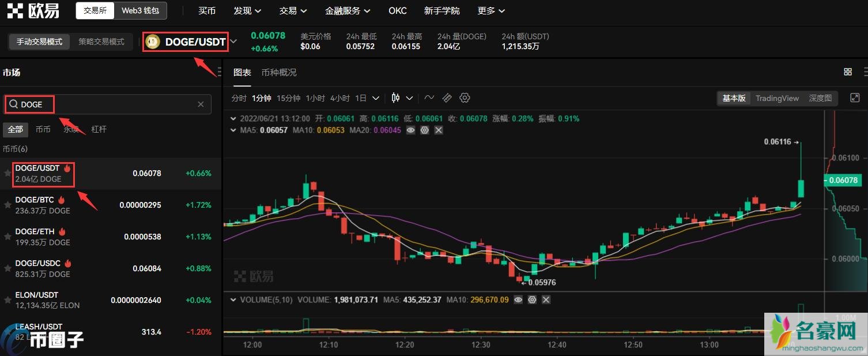Screen dimensions: 868x356
Task: Click the flame icon beside DOGE/USDC
Action: tap(68, 264)
